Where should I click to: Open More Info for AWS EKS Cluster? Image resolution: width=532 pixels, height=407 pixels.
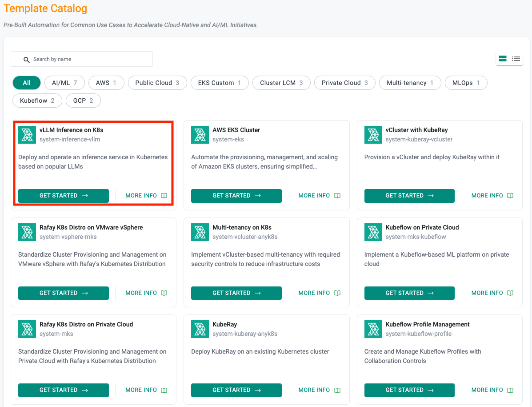[319, 196]
